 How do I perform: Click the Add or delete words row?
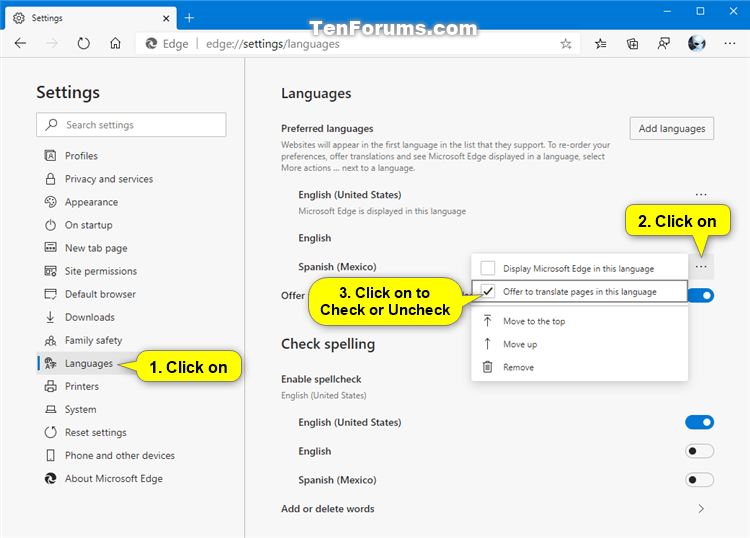tap(496, 509)
